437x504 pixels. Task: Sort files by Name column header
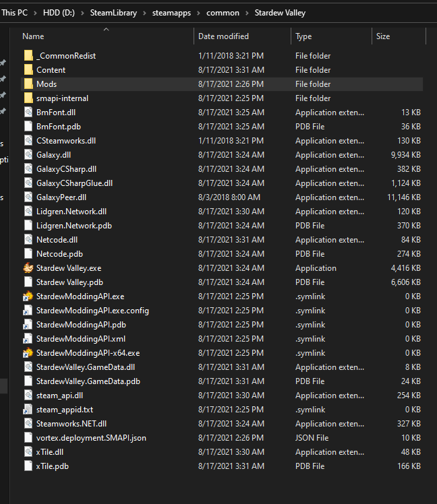coord(33,36)
